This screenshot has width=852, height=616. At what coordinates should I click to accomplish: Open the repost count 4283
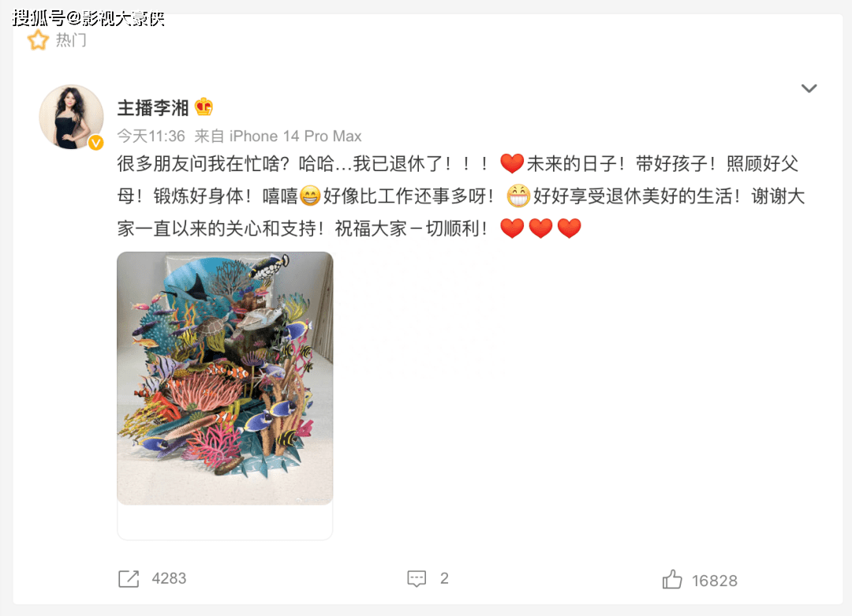169,578
